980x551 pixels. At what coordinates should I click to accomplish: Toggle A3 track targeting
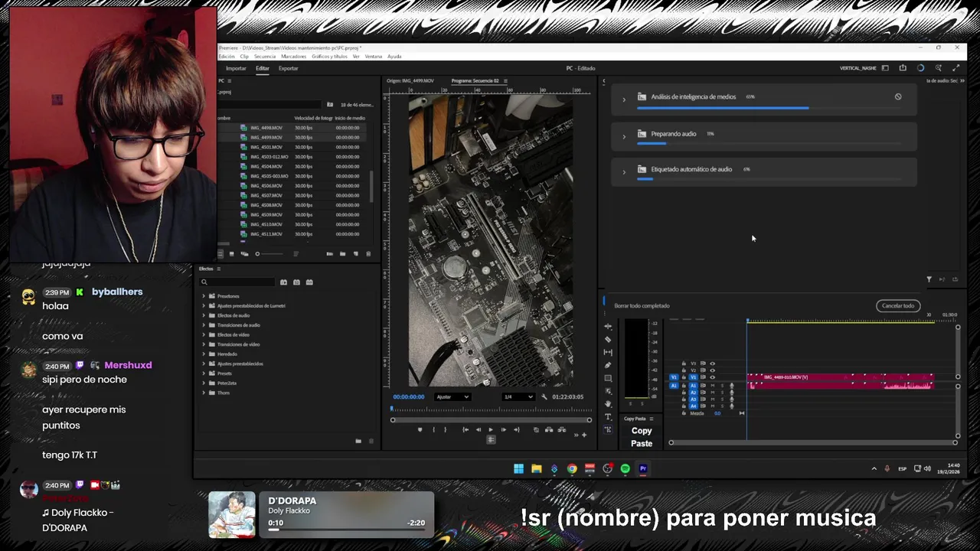(693, 399)
